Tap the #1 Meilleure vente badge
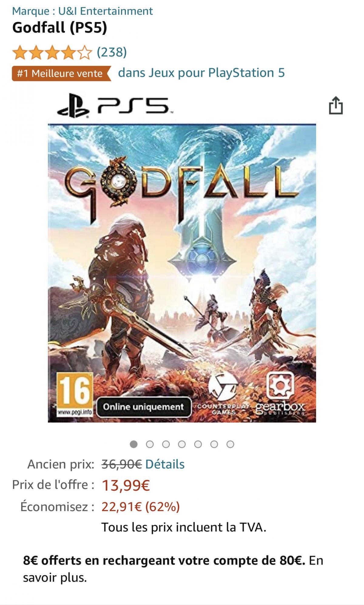The image size is (364, 605). (62, 73)
